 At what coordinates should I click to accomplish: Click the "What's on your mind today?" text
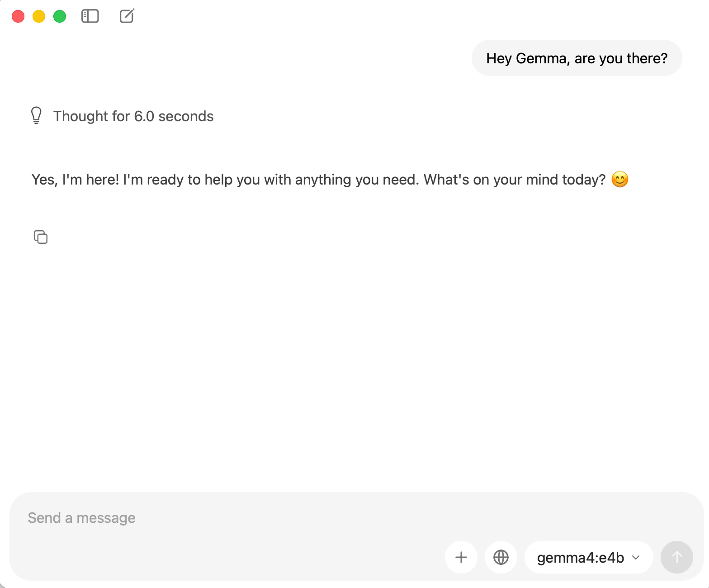(514, 180)
